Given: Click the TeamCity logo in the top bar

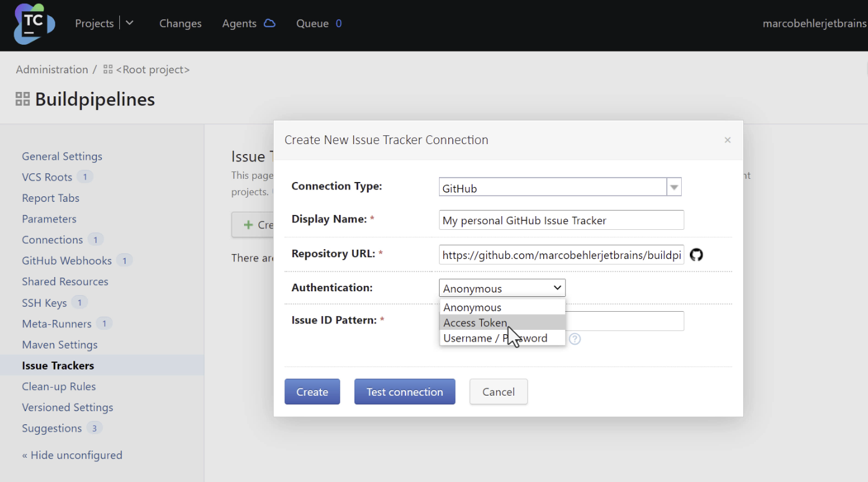Looking at the screenshot, I should (34, 24).
